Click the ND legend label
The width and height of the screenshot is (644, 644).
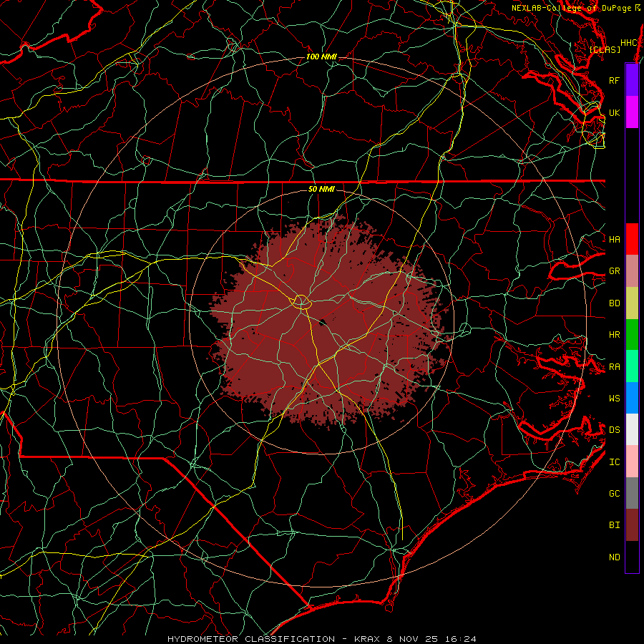[614, 557]
